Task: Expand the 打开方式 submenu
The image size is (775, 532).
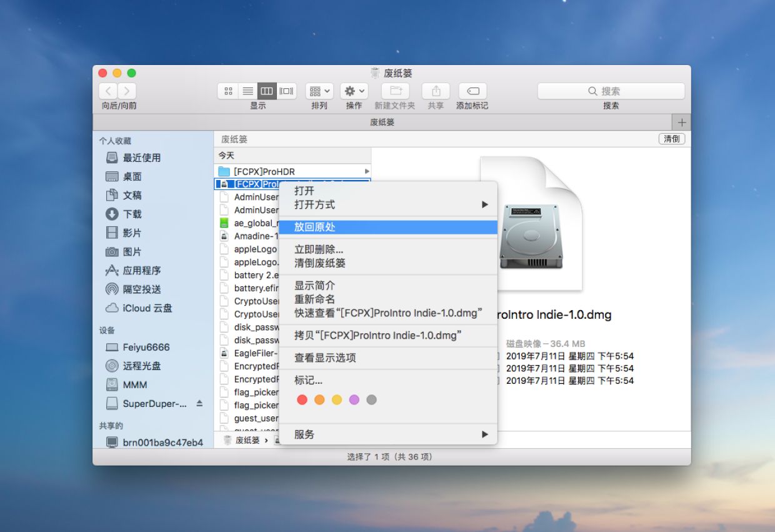Action: point(388,204)
